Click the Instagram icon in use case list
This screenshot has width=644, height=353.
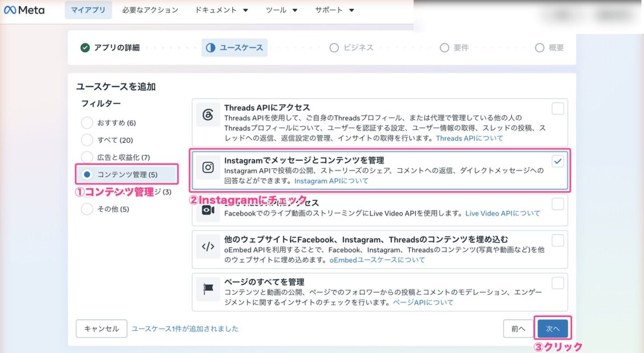pyautogui.click(x=208, y=167)
